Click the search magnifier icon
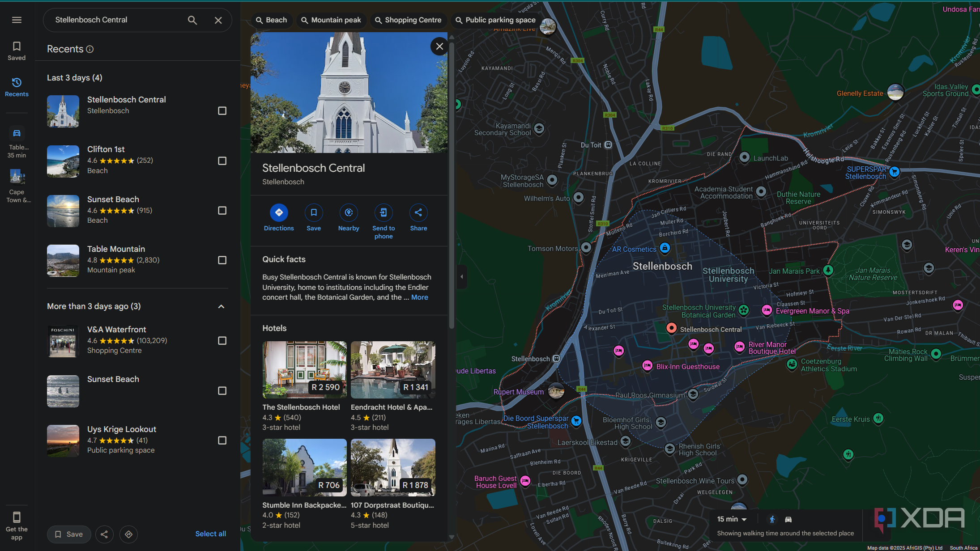The image size is (980, 551). [192, 20]
